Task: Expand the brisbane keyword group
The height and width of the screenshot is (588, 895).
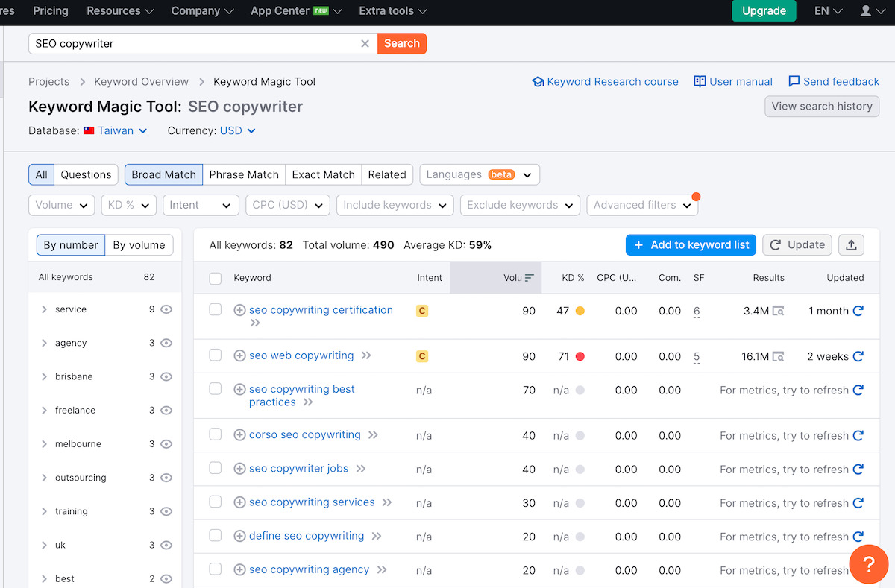Action: 44,376
